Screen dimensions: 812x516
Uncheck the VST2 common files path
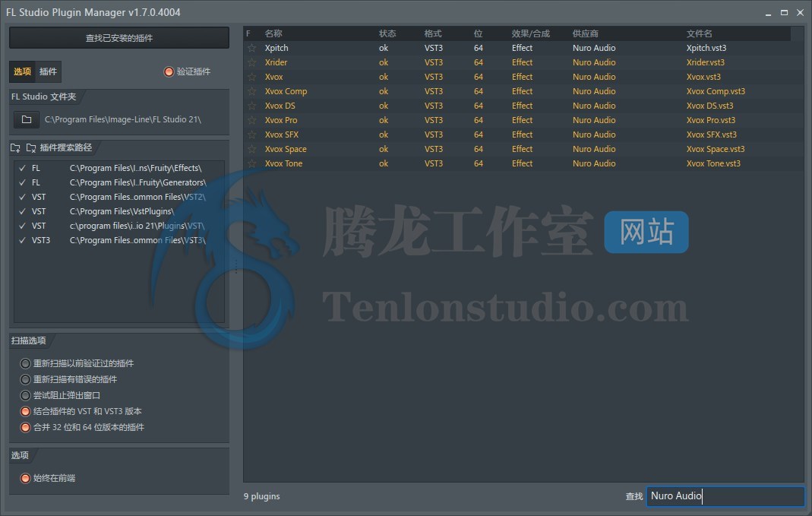click(x=22, y=197)
